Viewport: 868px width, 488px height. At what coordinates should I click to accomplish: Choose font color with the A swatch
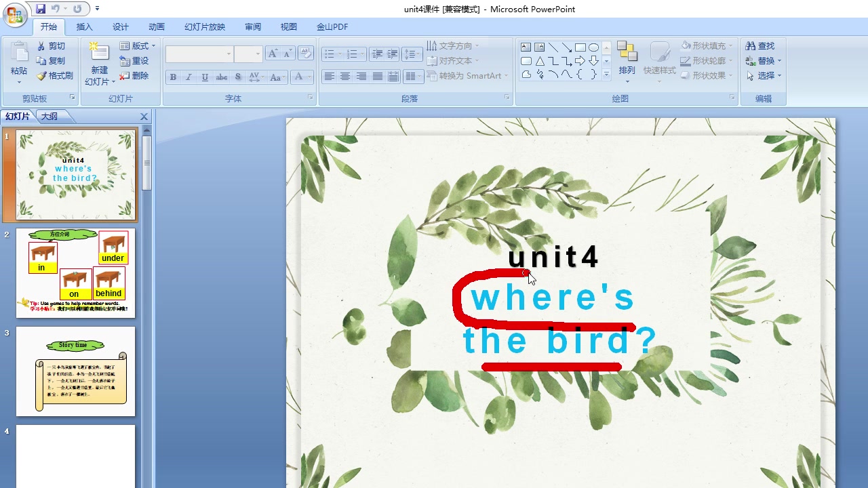pos(298,77)
